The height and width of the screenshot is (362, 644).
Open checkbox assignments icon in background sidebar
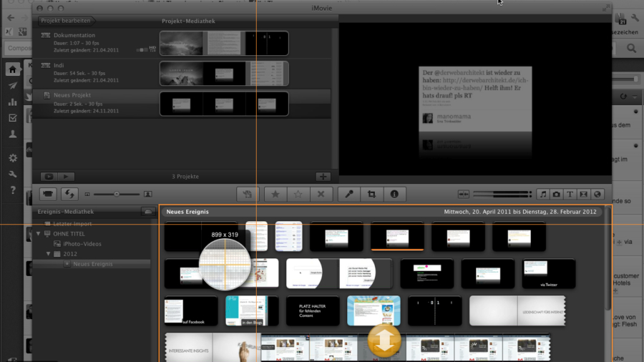(x=13, y=118)
